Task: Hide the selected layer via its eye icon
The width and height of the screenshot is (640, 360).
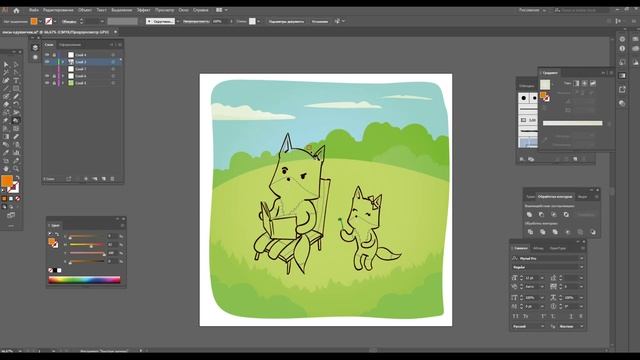Action: 47,62
